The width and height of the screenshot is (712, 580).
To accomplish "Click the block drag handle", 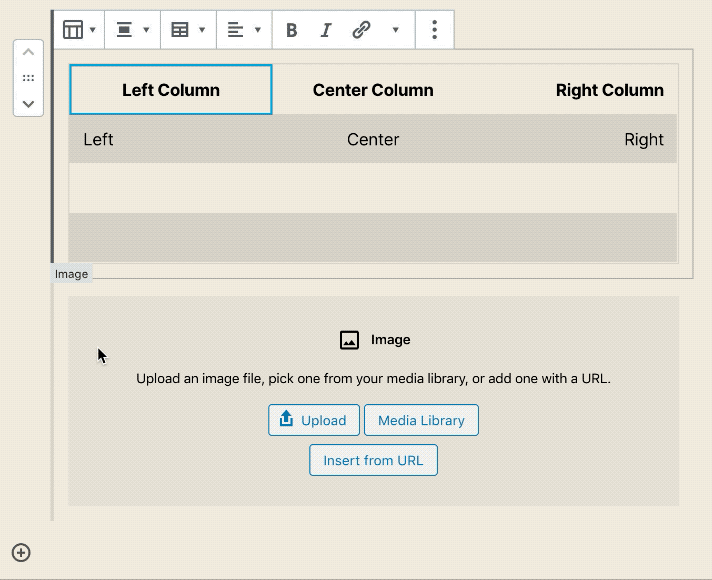I will click(28, 78).
